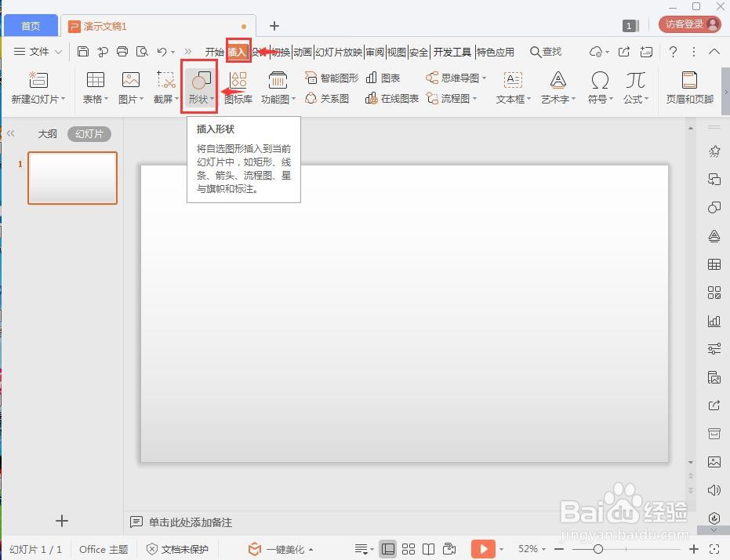Click the Relationship Diagram (关系图) button

tap(327, 98)
